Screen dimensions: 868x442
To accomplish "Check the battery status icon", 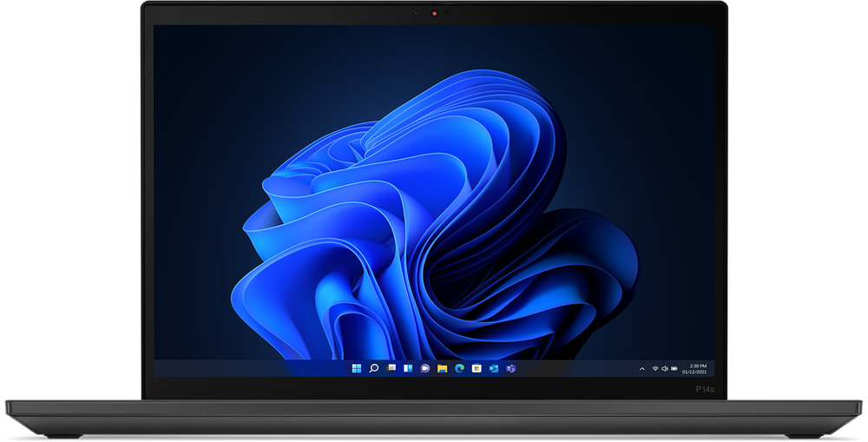I will coord(674,369).
